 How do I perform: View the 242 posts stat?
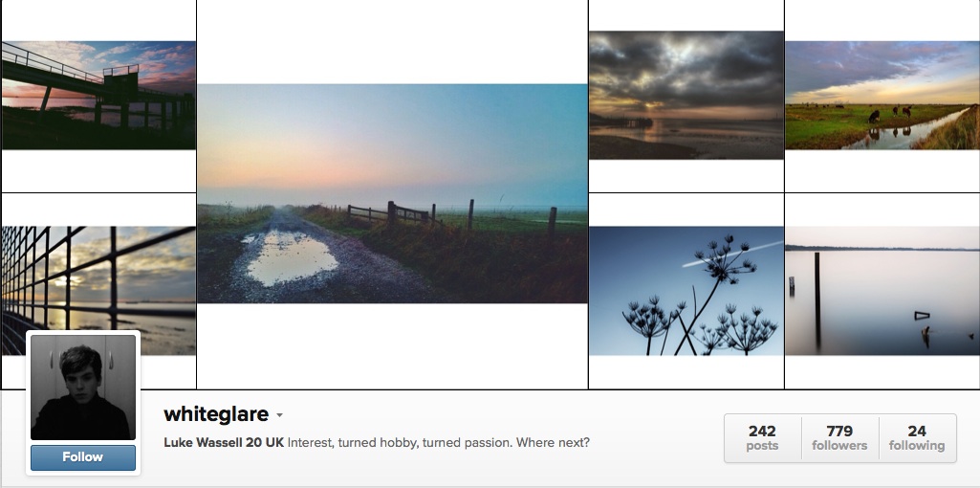[x=763, y=438]
